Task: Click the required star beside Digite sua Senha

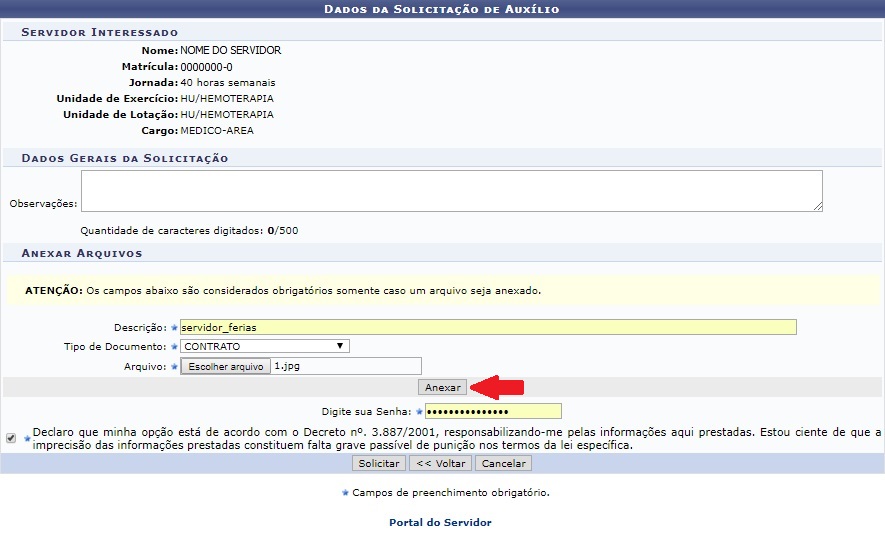Action: (x=419, y=412)
